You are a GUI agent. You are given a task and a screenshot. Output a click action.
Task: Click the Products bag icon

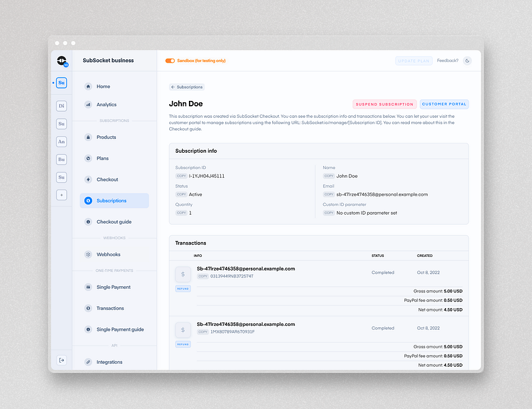(88, 137)
